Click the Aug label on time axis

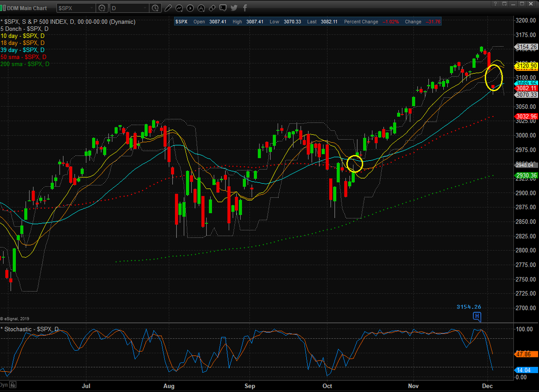point(169,386)
